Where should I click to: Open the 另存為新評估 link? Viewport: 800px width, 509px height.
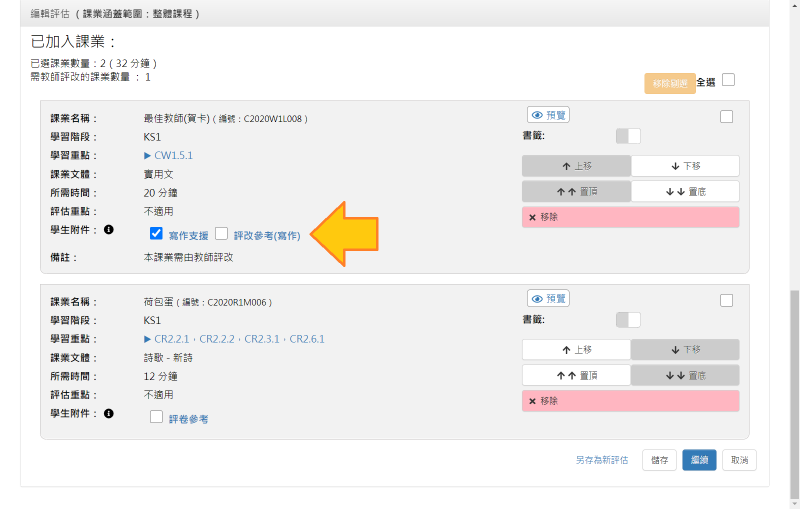601,460
